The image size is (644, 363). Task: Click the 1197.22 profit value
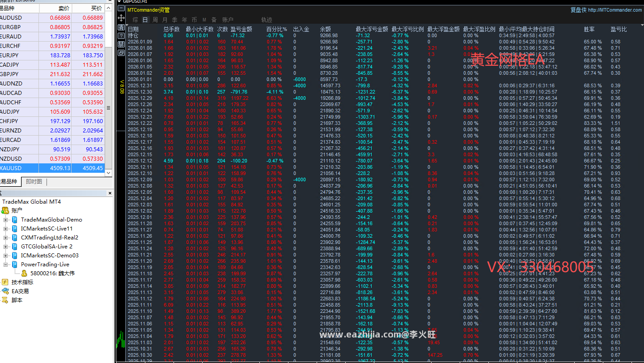tap(240, 98)
